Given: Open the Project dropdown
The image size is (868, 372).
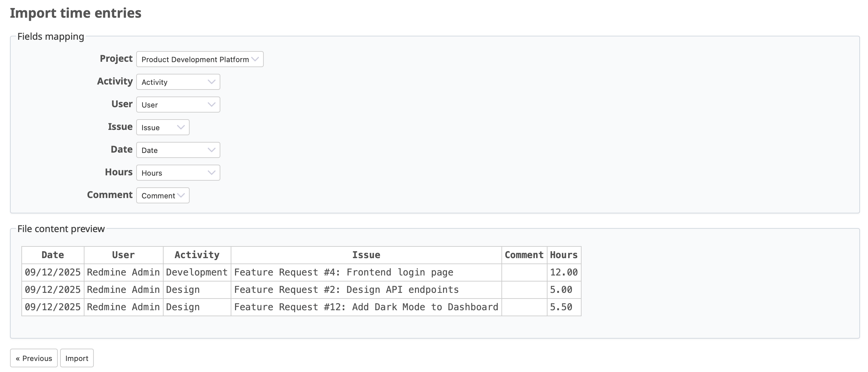Looking at the screenshot, I should click(200, 59).
